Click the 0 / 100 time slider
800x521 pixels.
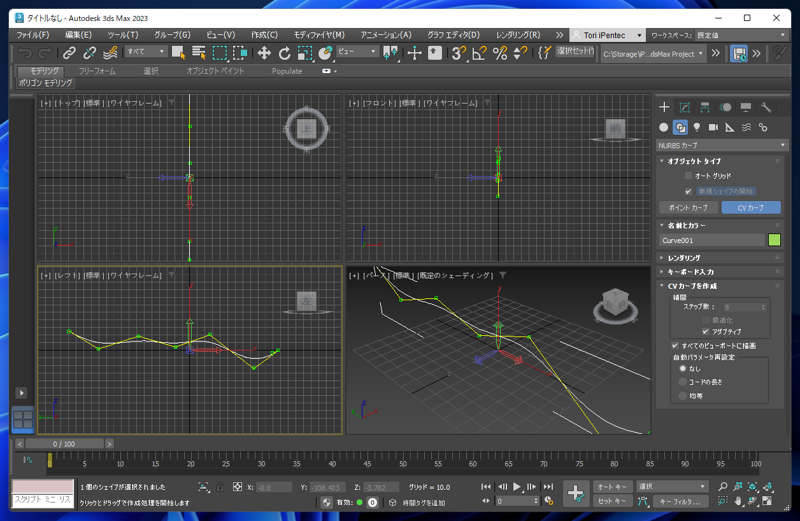coord(64,444)
